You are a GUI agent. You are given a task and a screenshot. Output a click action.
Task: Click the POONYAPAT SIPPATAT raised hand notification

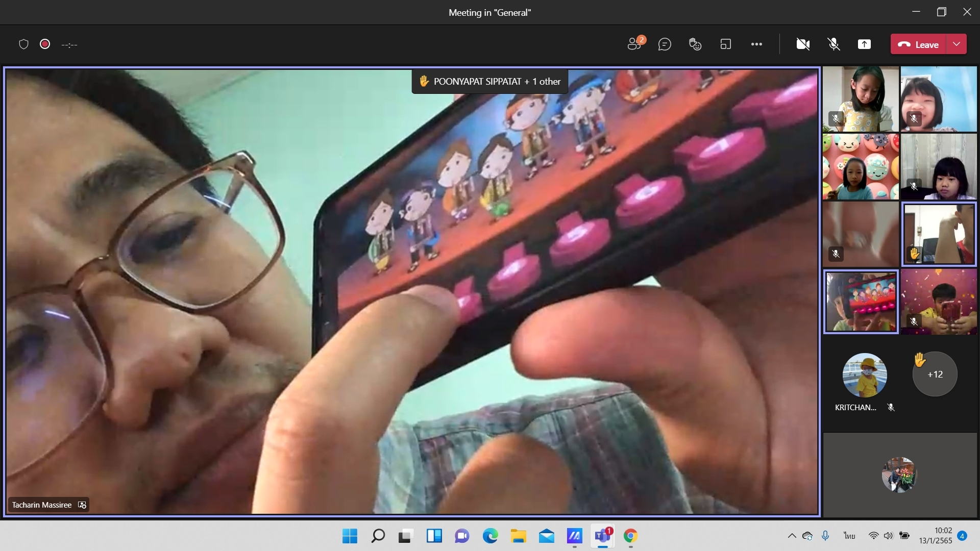tap(489, 82)
